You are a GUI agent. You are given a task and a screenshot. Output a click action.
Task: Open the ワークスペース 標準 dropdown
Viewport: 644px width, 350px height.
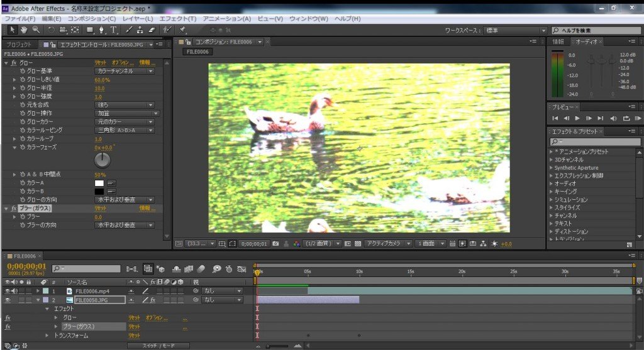point(515,30)
